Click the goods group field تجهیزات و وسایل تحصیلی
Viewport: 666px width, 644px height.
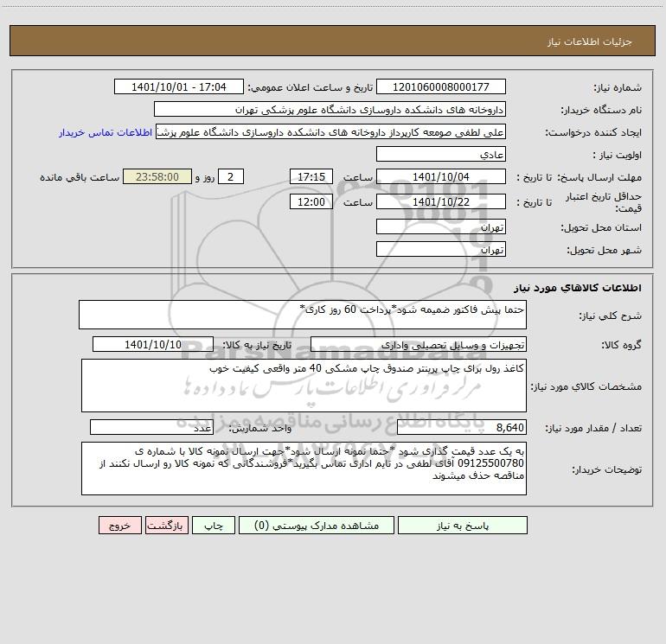pyautogui.click(x=419, y=344)
